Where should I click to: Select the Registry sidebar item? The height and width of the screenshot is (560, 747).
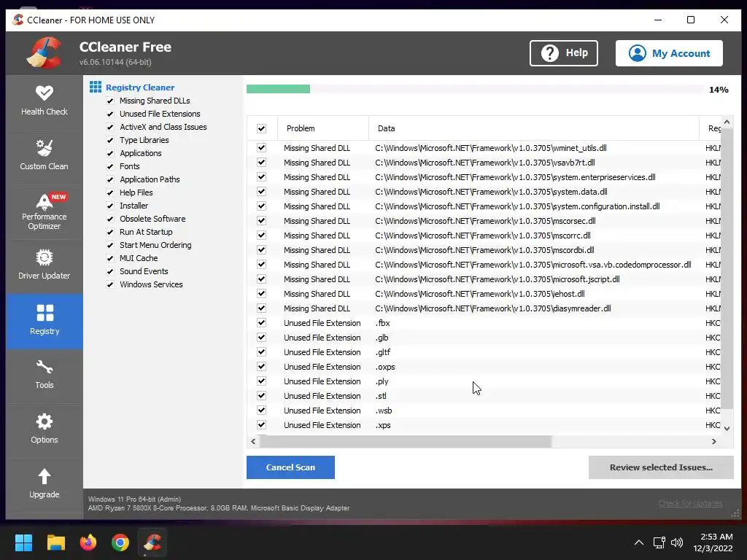(x=44, y=321)
